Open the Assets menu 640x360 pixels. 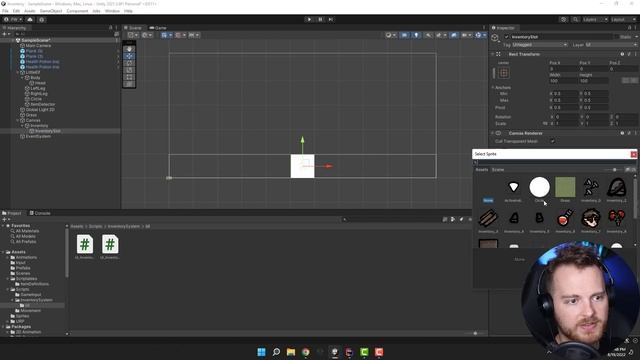tap(30, 11)
